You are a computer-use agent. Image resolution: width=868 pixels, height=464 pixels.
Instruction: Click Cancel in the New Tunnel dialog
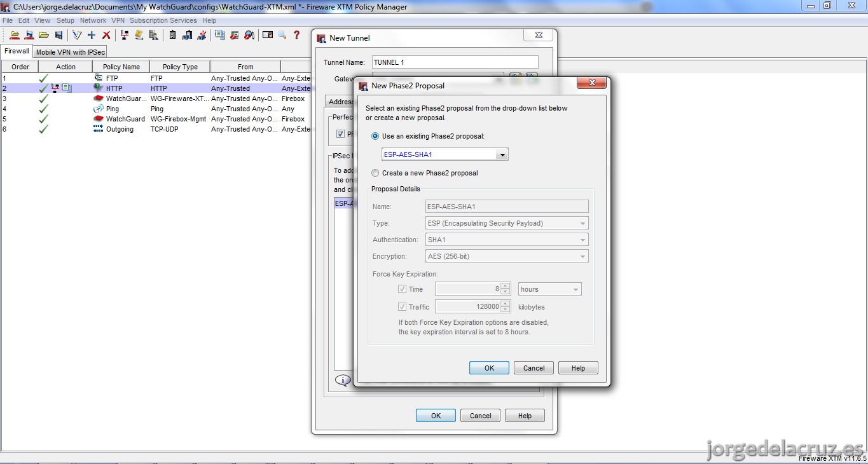click(480, 416)
